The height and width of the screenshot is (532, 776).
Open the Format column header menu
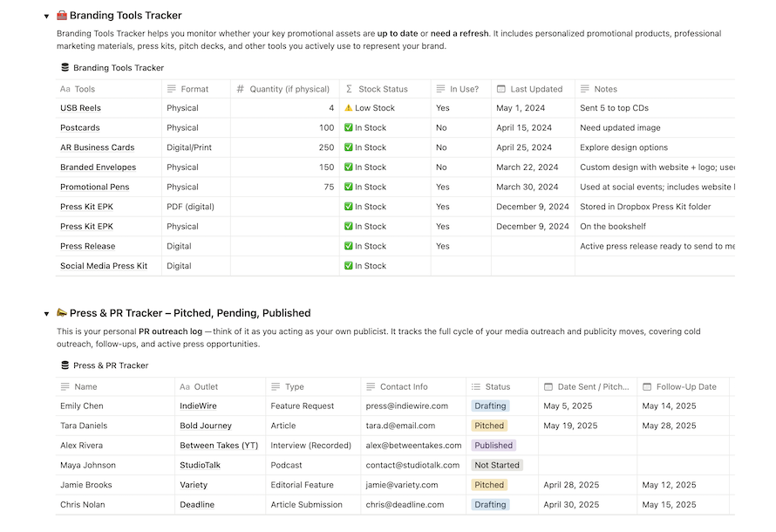pyautogui.click(x=194, y=89)
